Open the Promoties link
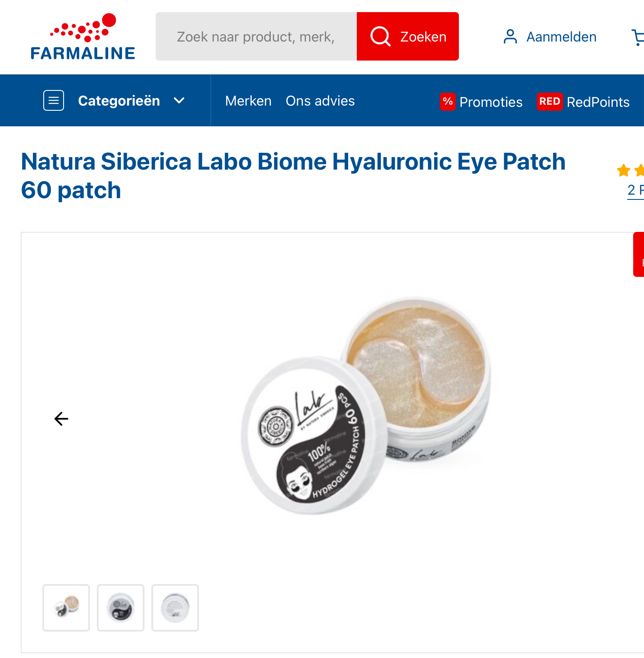644x658 pixels. pyautogui.click(x=491, y=102)
